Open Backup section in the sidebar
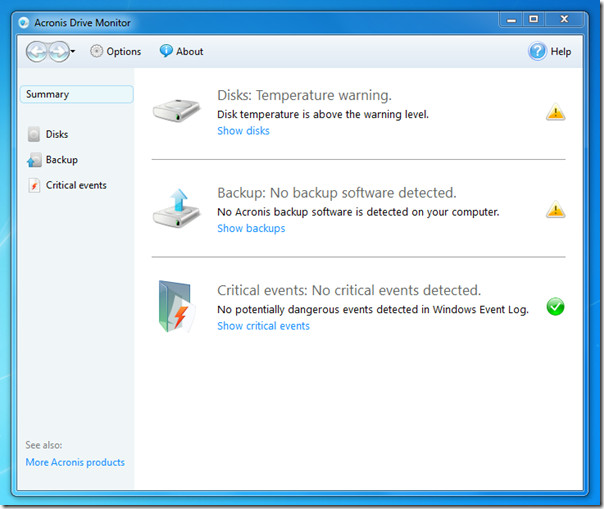 point(62,160)
